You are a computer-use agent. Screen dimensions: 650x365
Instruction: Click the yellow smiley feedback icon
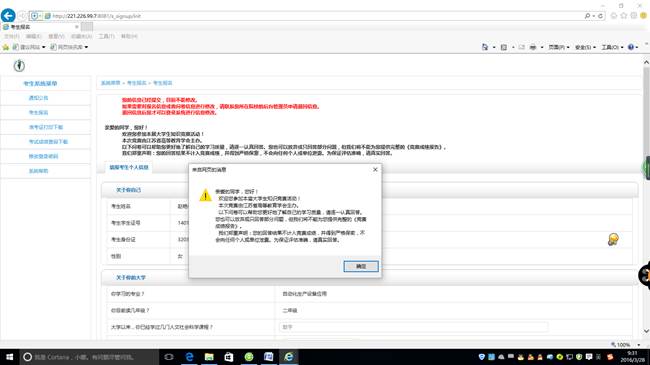tap(643, 16)
